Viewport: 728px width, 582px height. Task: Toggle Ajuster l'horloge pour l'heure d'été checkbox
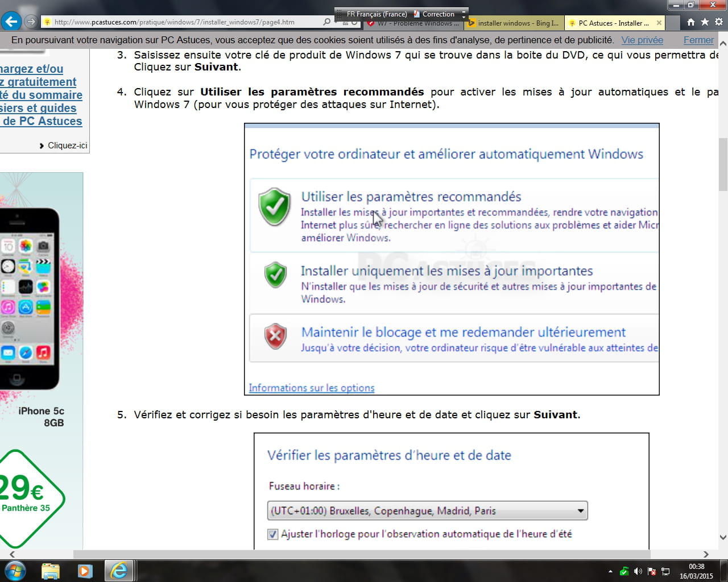[273, 534]
